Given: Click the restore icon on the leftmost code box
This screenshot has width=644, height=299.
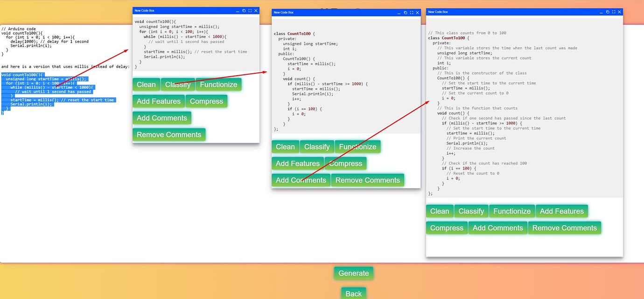Looking at the screenshot, I should pyautogui.click(x=244, y=10).
